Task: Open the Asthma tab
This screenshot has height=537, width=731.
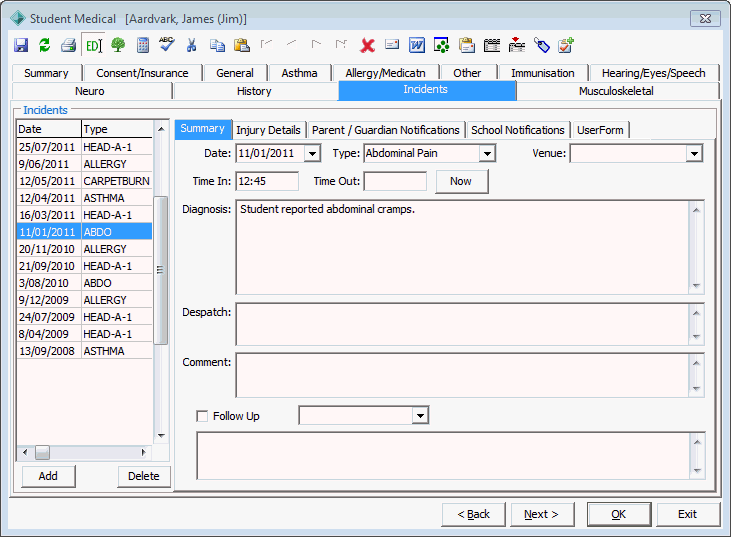Action: point(299,73)
